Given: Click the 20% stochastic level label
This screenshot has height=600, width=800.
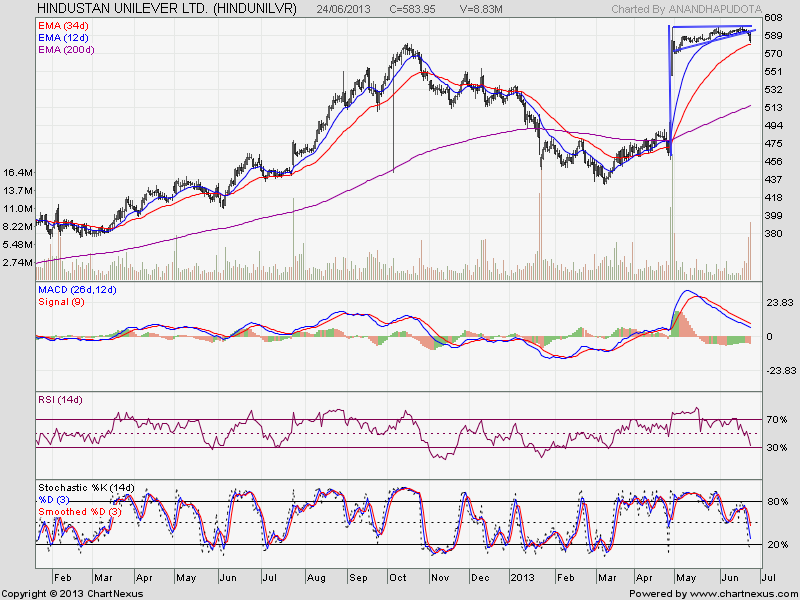Looking at the screenshot, I should tap(778, 545).
